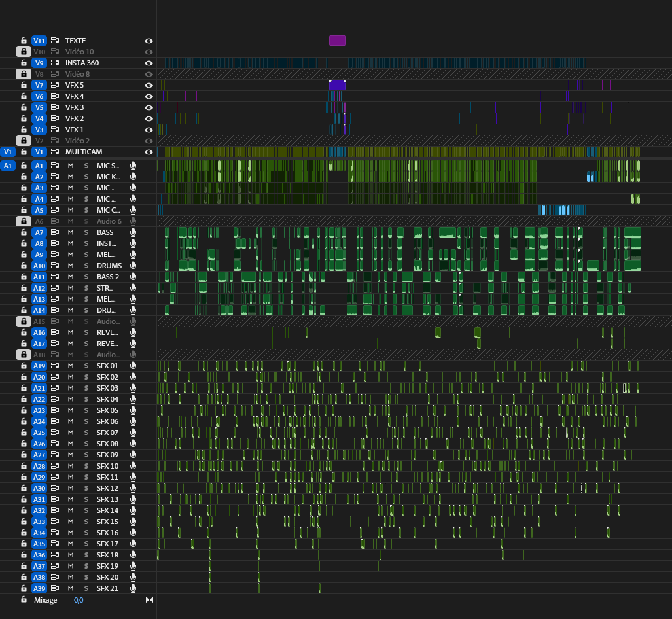
Task: Unlock the A18 audio track
Action: pos(24,355)
